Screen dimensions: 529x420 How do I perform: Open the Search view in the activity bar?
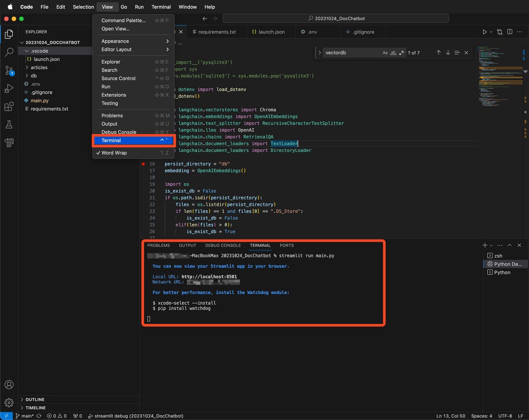tap(9, 52)
